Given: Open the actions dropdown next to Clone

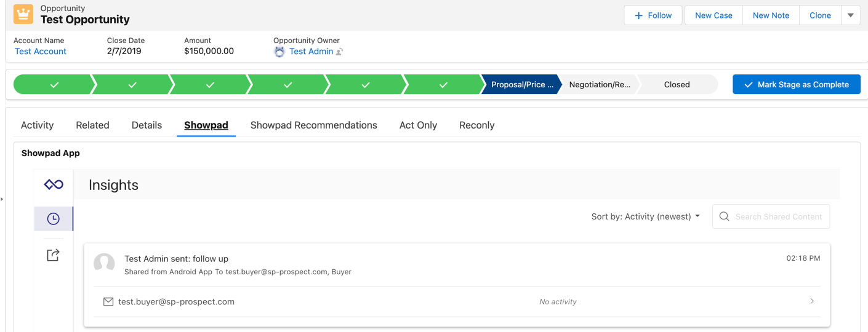Looking at the screenshot, I should coord(850,15).
